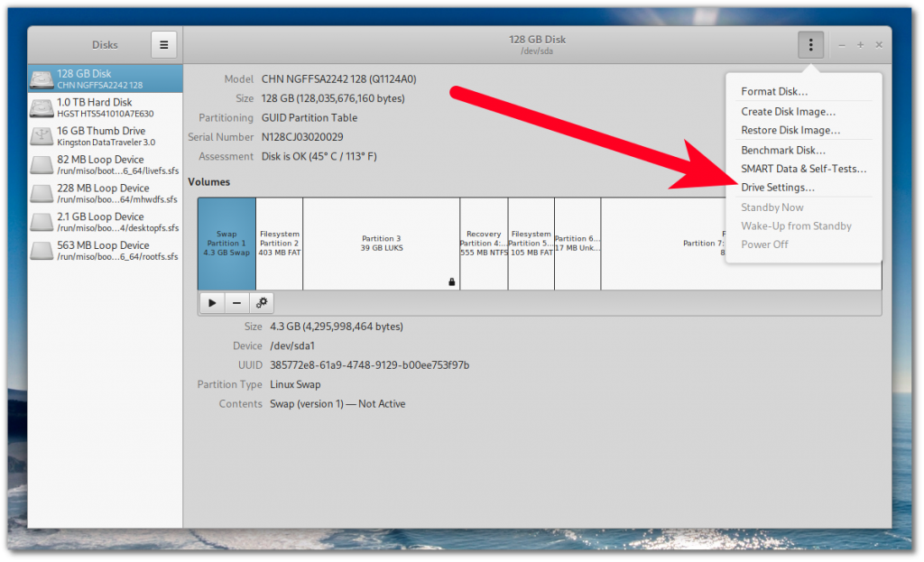Select the 16 GB Thumb Drive entry
The width and height of the screenshot is (924, 562).
coord(106,136)
